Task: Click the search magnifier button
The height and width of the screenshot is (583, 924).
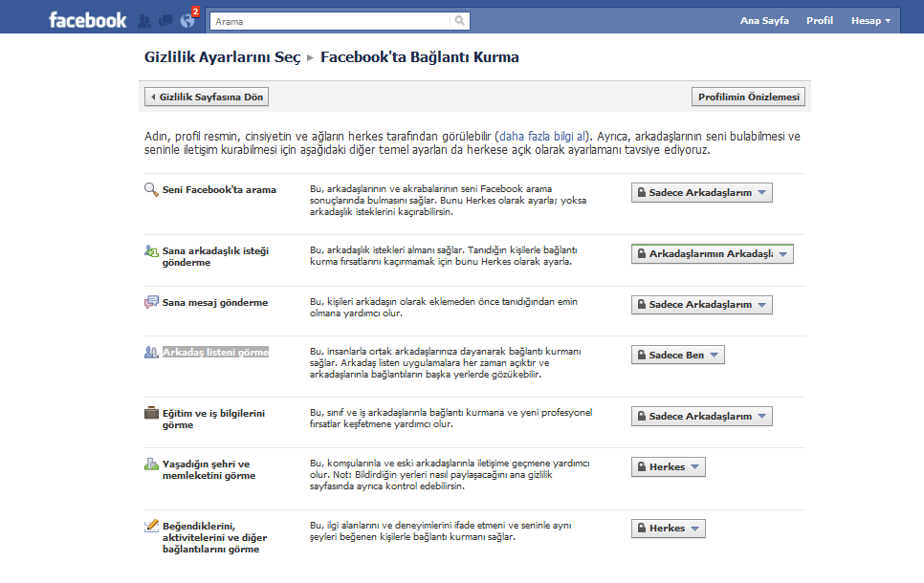Action: tap(460, 21)
